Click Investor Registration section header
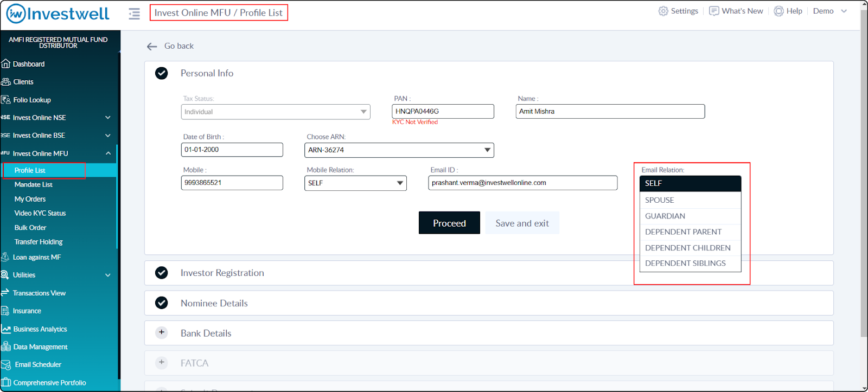Viewport: 868px width, 392px height. (489, 273)
